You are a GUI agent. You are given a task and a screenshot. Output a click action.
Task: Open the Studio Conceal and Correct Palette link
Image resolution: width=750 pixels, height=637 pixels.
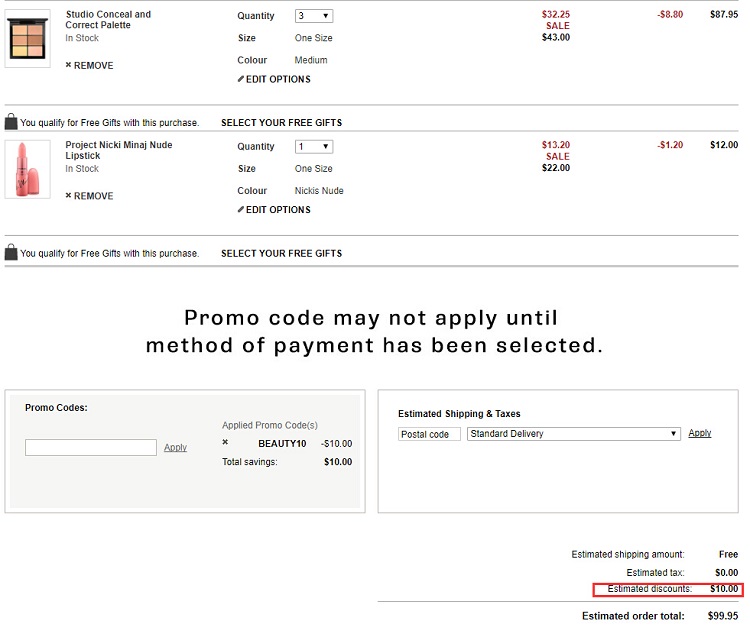[x=108, y=20]
